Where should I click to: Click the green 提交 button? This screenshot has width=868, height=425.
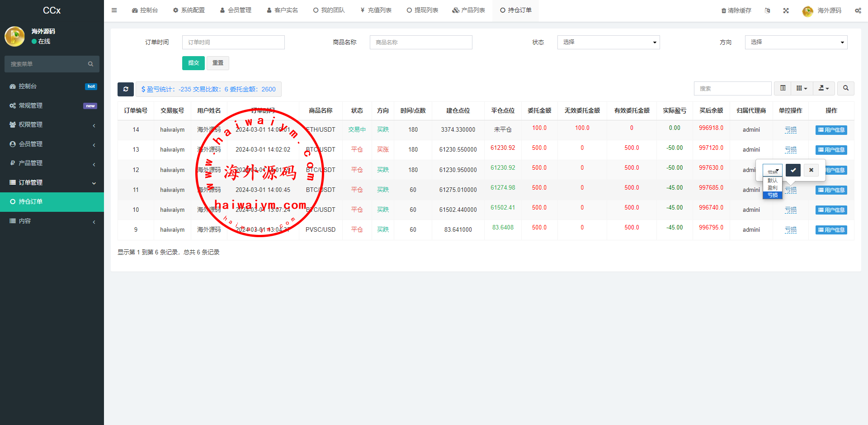193,63
